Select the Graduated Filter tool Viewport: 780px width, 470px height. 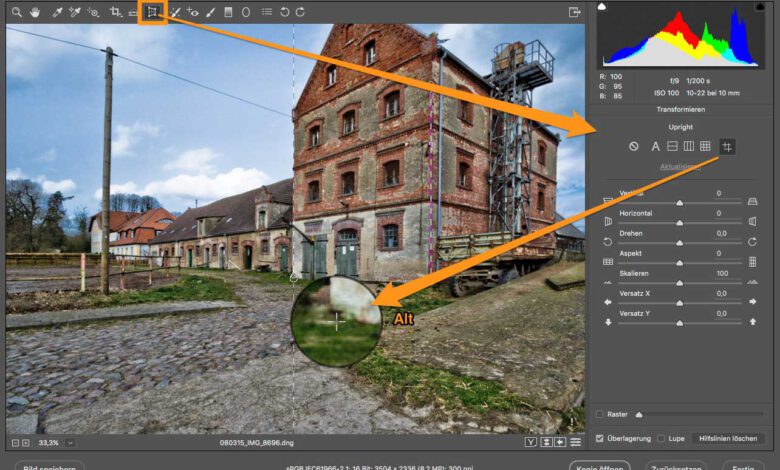point(228,12)
